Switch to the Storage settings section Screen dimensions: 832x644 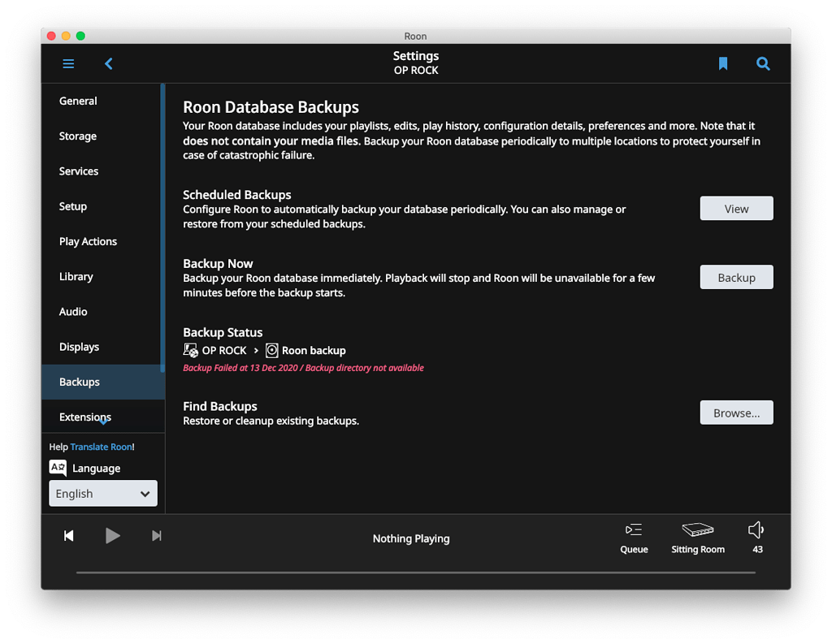[x=77, y=136]
